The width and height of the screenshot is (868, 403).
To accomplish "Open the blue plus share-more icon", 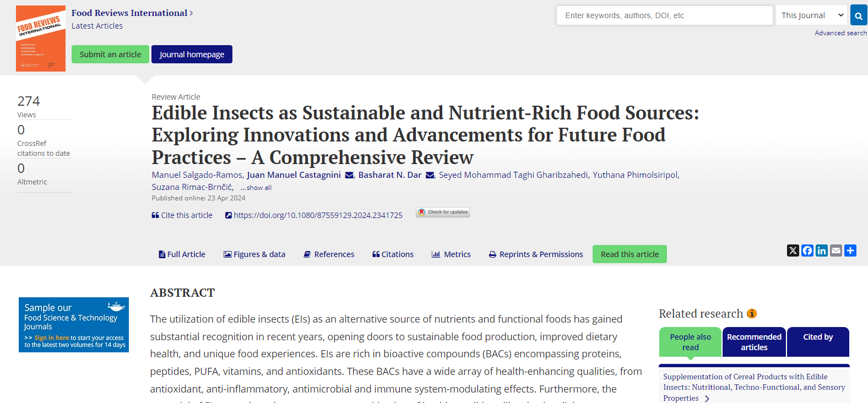I will point(850,250).
